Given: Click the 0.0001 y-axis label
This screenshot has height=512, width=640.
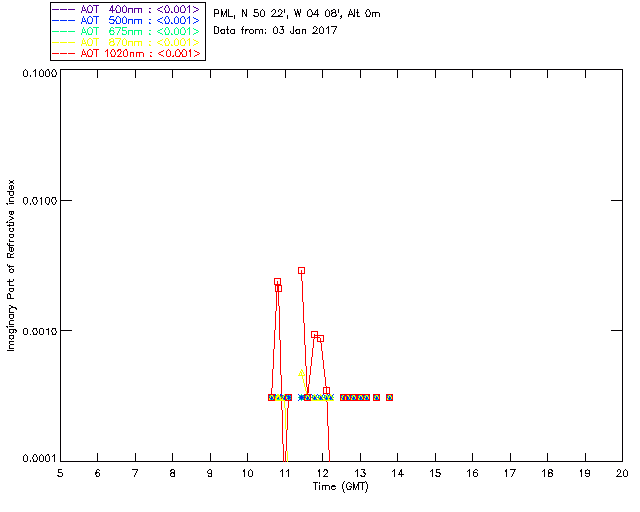Looking at the screenshot, I should click(x=39, y=458).
